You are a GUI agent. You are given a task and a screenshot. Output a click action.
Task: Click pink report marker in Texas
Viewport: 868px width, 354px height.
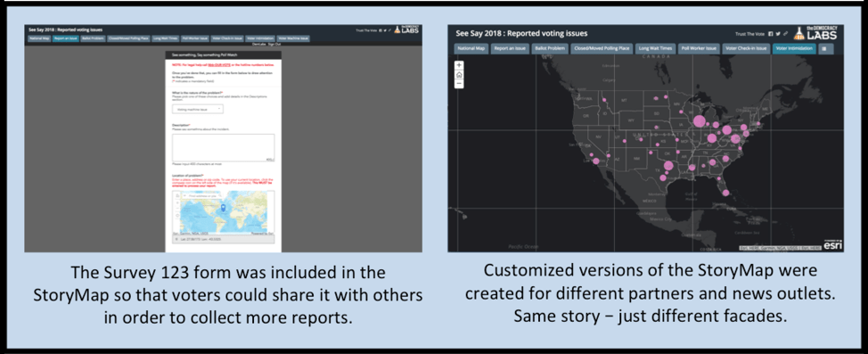tap(667, 165)
